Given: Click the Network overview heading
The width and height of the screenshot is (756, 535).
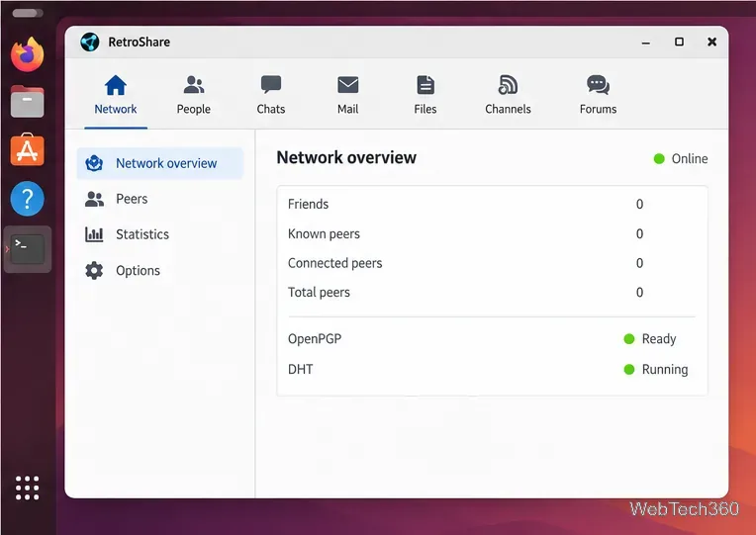Looking at the screenshot, I should 346,157.
